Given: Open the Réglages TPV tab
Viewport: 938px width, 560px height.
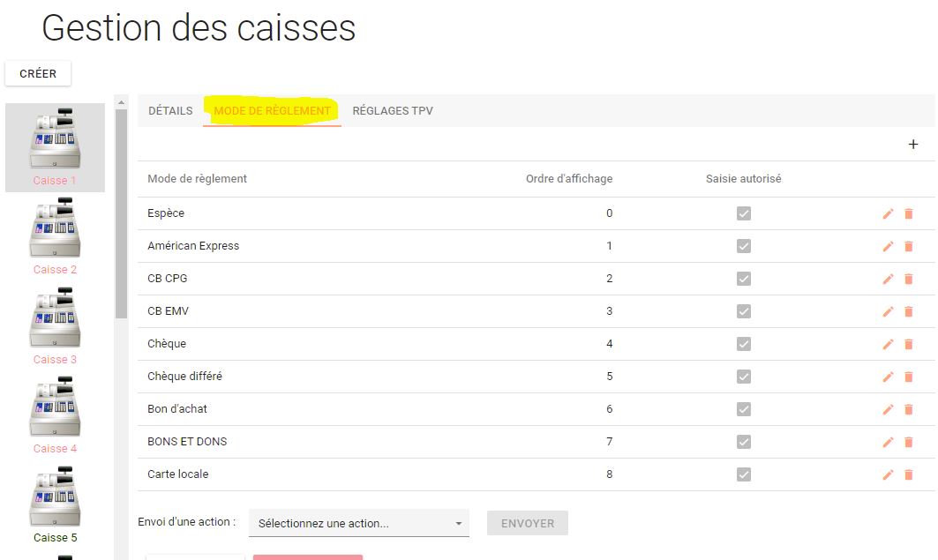Looking at the screenshot, I should (x=393, y=111).
